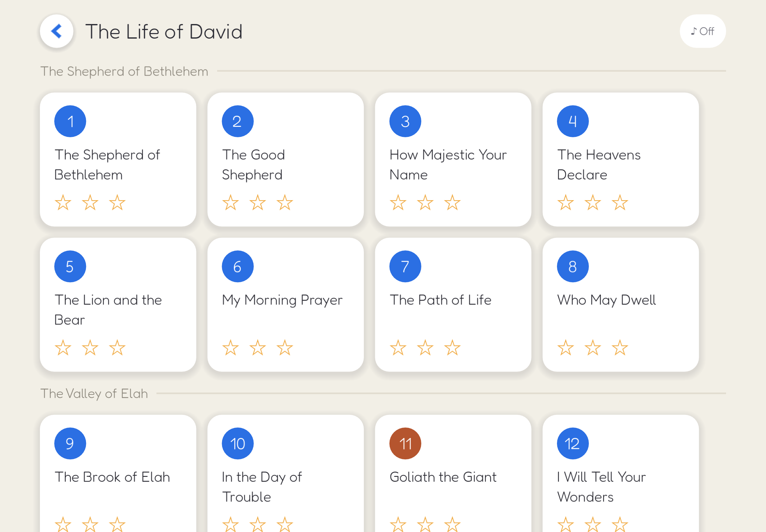Select 'The Heavens Declare' lesson title

tap(599, 165)
